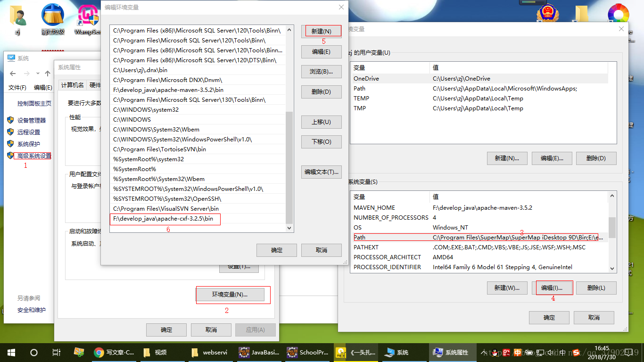Launch the WampServer desktop shortcut
Viewport: 644px width, 362px height.
pos(89,20)
